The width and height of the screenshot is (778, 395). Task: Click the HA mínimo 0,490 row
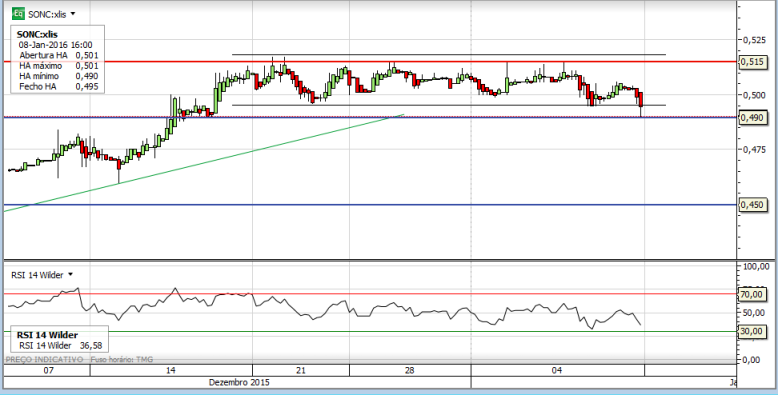59,76
